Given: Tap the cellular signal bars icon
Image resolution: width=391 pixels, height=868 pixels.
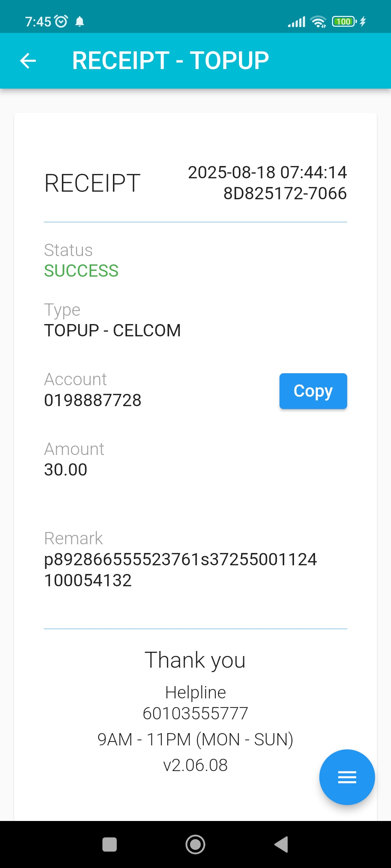Looking at the screenshot, I should (297, 22).
